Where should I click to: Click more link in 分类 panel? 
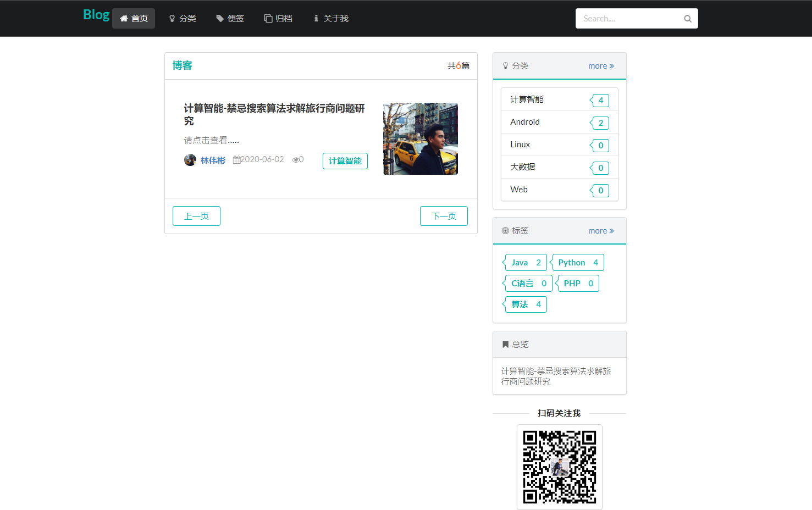click(x=601, y=66)
